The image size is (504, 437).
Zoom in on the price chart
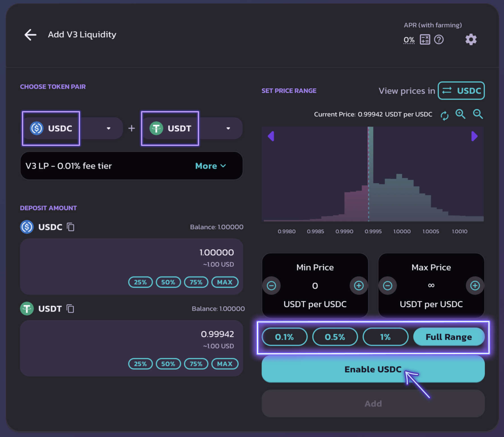[x=460, y=114]
